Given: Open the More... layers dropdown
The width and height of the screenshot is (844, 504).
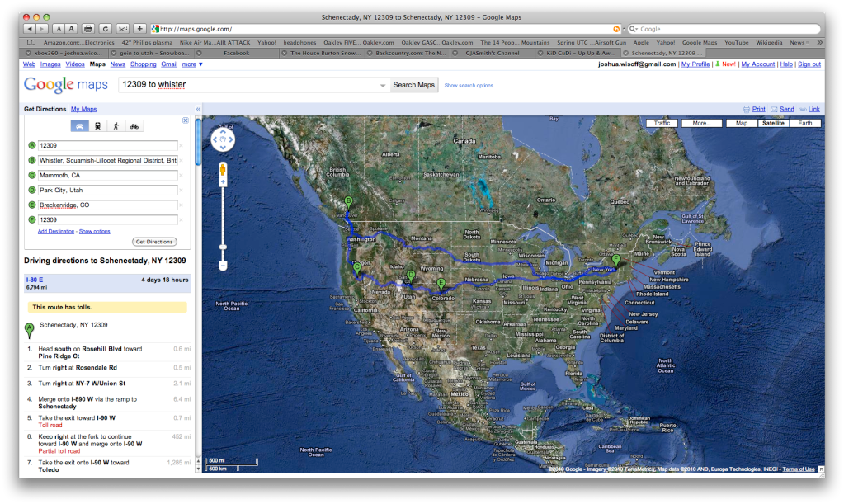Looking at the screenshot, I should 701,123.
